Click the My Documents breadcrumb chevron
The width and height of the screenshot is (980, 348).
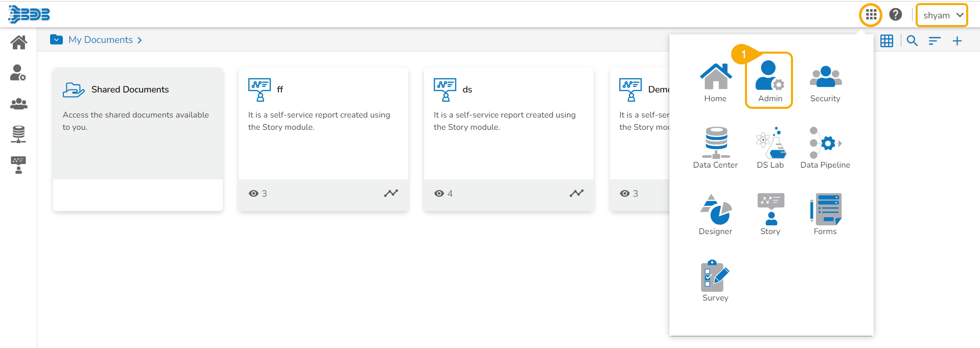[x=139, y=40]
